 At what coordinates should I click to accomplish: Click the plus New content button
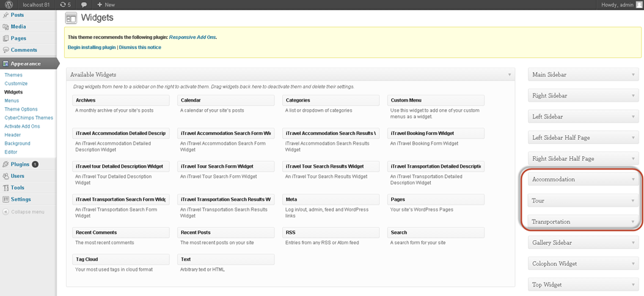click(106, 5)
